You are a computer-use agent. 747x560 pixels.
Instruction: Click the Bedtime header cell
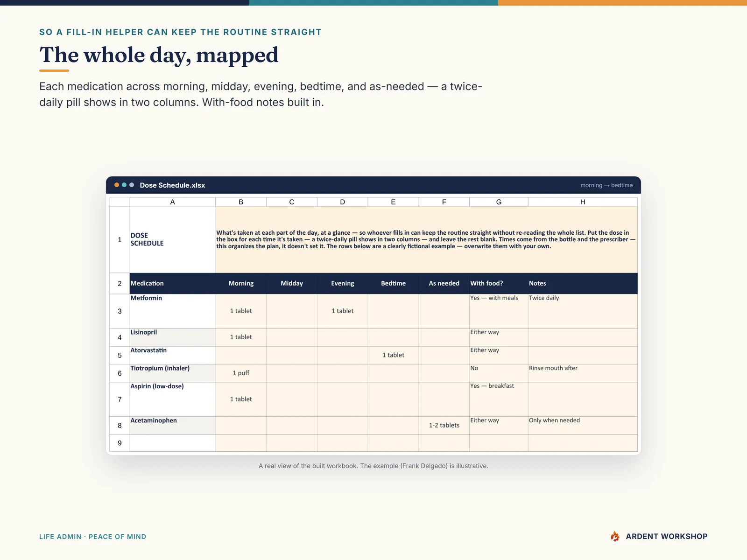(x=393, y=283)
